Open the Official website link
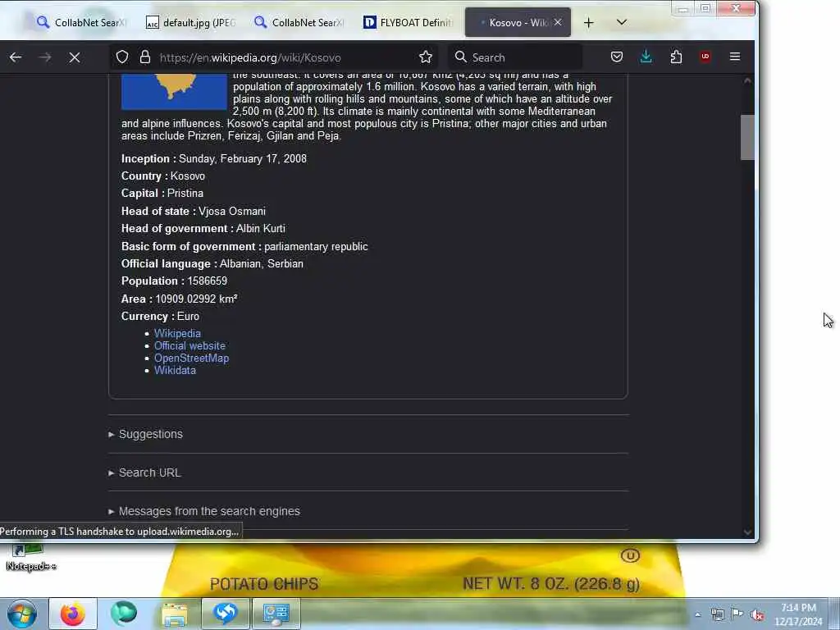 189,345
